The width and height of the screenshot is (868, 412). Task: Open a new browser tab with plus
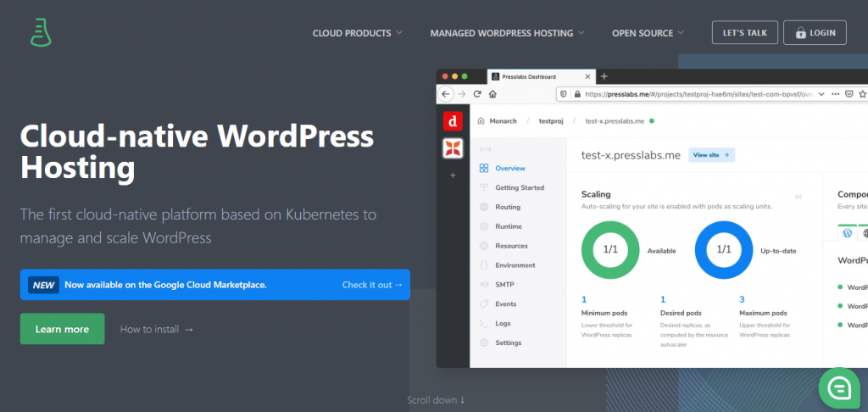tap(604, 76)
